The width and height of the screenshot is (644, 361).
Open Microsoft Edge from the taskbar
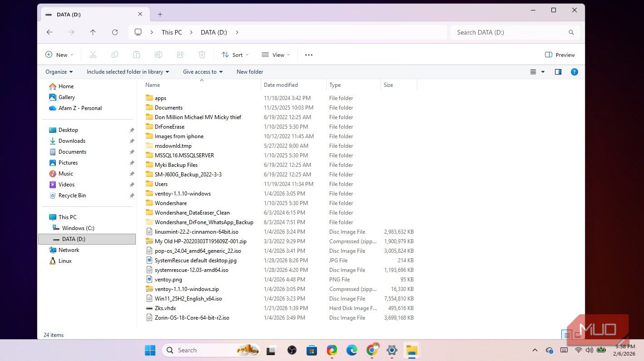tap(352, 350)
